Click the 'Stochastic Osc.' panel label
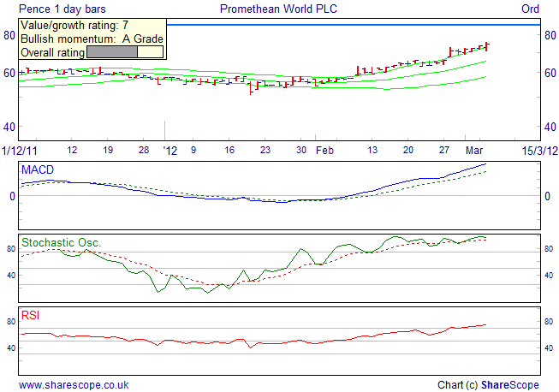559x392 pixels. coord(62,243)
